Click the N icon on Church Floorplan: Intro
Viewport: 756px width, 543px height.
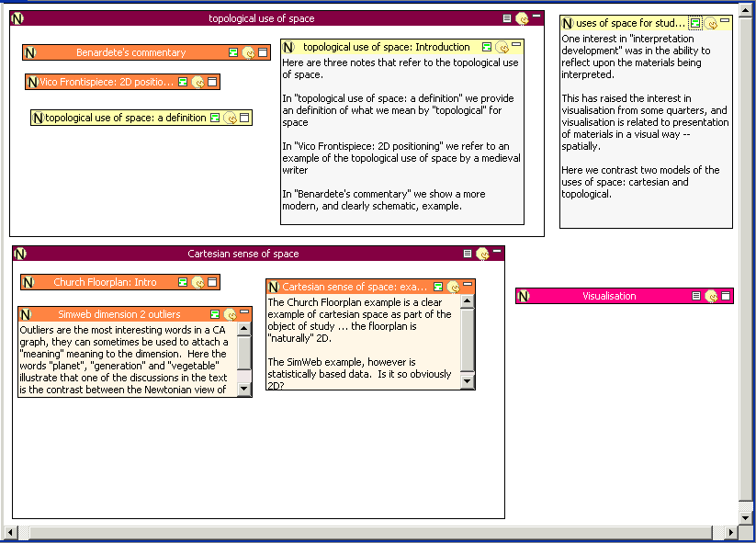[28, 282]
